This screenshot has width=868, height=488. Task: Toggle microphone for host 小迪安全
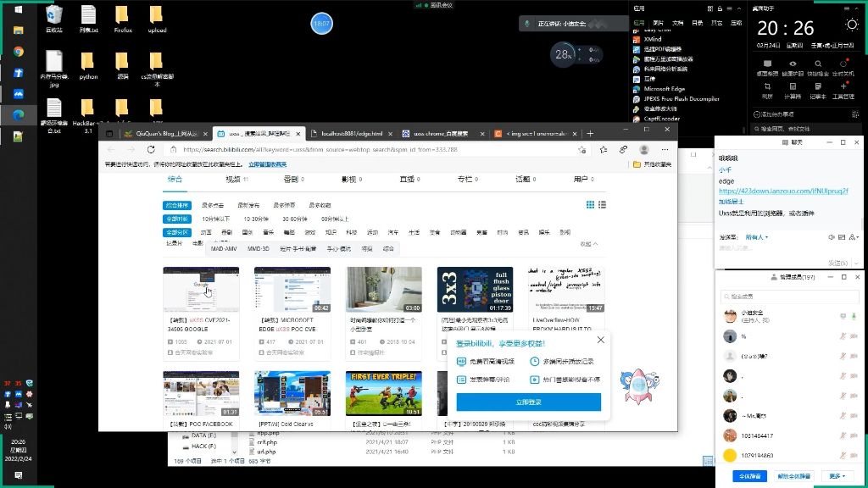(854, 317)
